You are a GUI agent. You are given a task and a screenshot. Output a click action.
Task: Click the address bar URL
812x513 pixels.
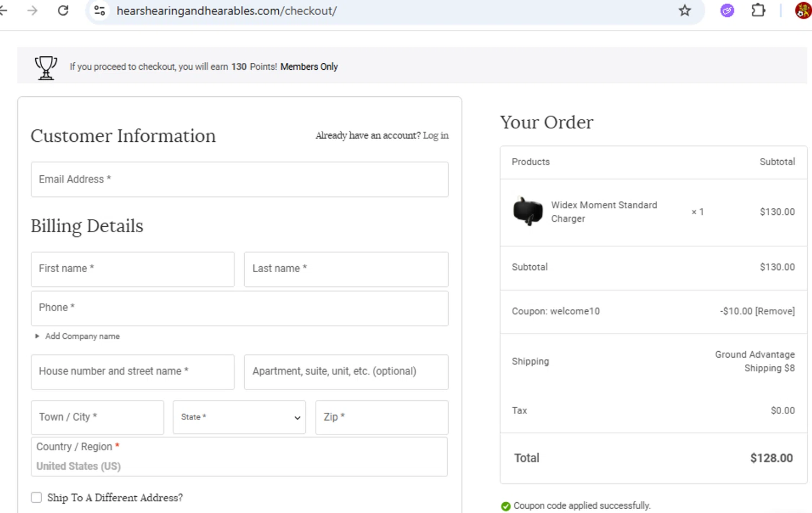coord(227,11)
